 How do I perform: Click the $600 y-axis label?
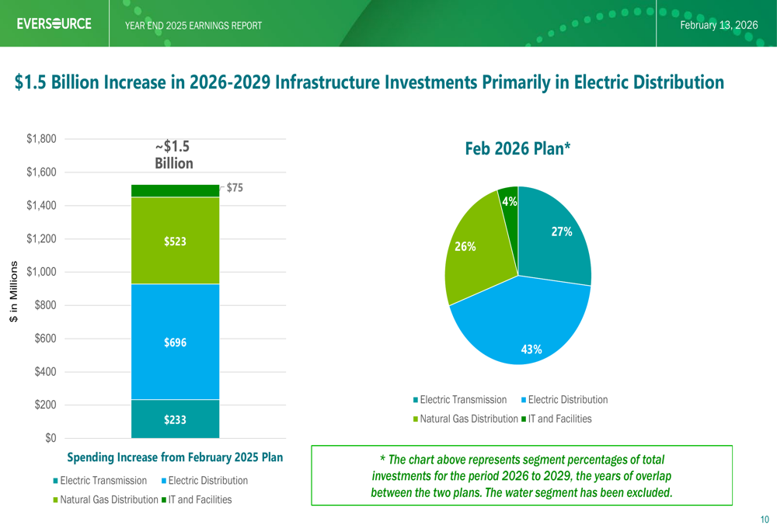(x=45, y=339)
